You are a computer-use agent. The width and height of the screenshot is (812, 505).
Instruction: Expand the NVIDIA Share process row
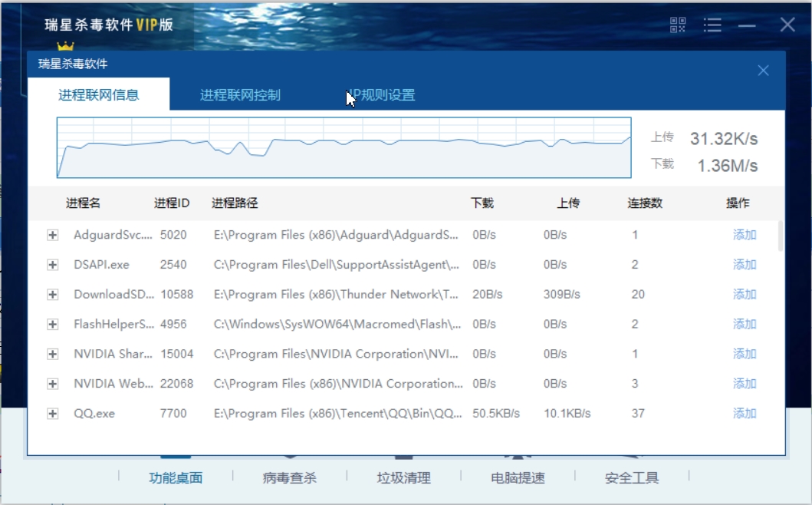click(x=53, y=355)
